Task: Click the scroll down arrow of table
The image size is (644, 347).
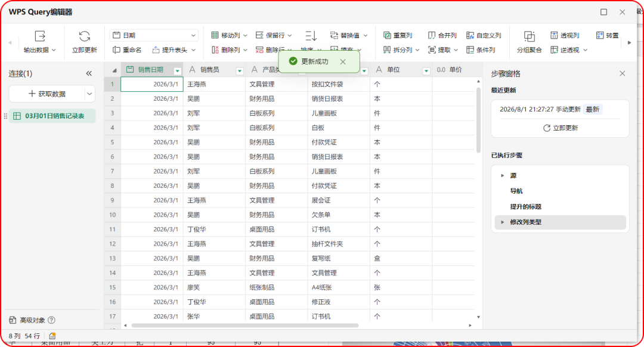Action: 478,317
